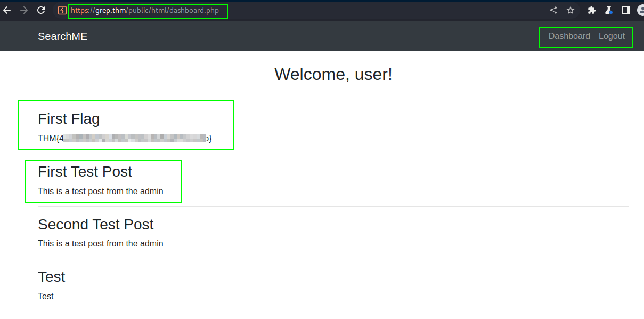Open the browser extensions puzzle icon
The height and width of the screenshot is (319, 644).
tap(591, 10)
